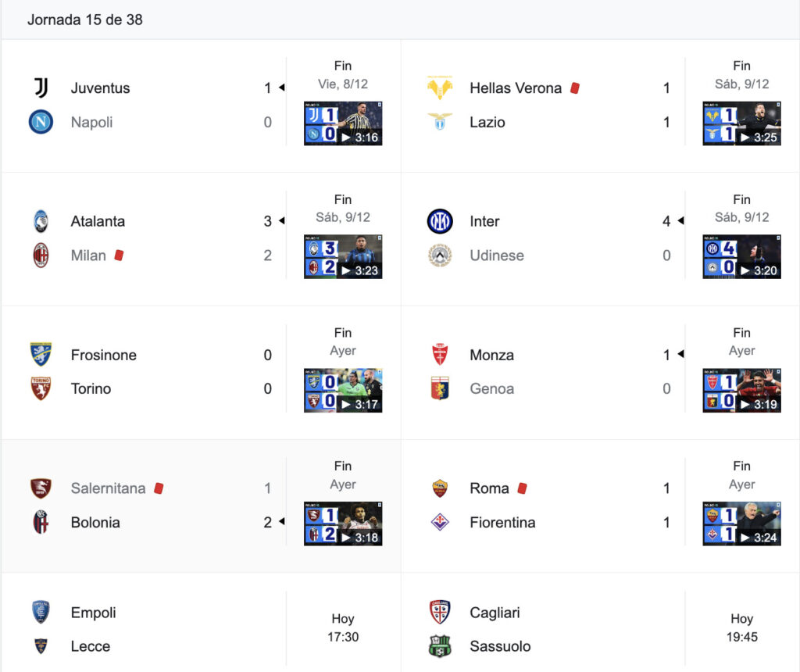800x672 pixels.
Task: Play the Inter vs Udinese 3:20 highlights
Action: (x=741, y=256)
